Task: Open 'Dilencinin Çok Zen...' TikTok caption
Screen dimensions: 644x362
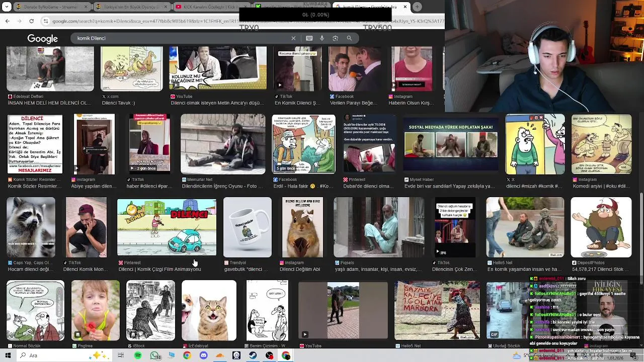Action: pyautogui.click(x=455, y=269)
